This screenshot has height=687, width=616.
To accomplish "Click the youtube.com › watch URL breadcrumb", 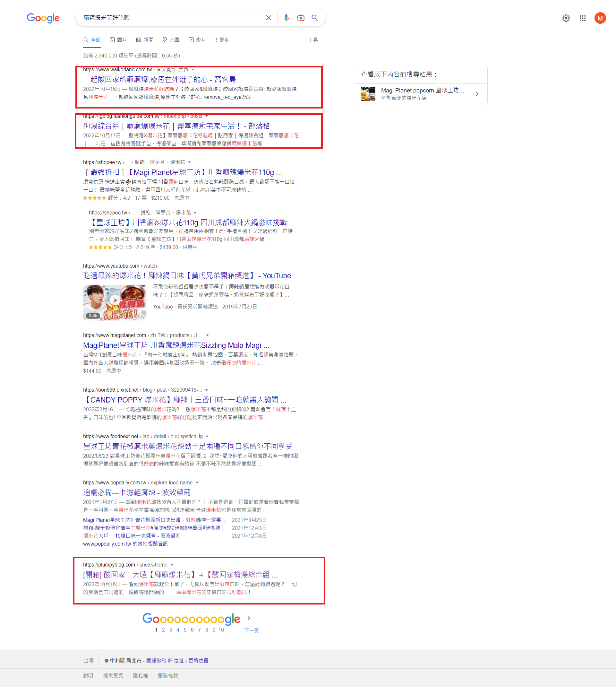I will (x=120, y=266).
